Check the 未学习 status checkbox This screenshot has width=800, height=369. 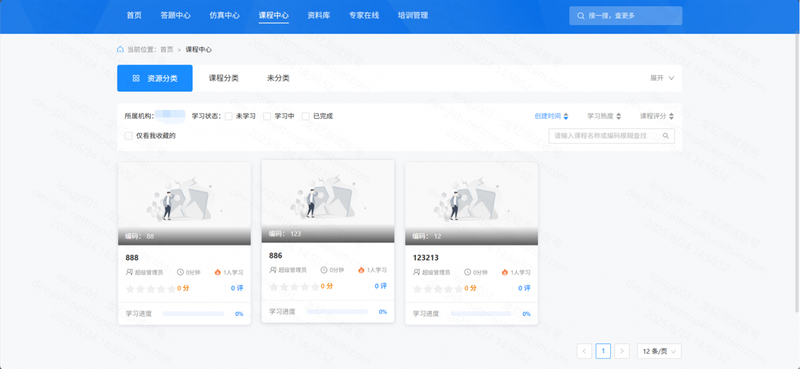[229, 116]
